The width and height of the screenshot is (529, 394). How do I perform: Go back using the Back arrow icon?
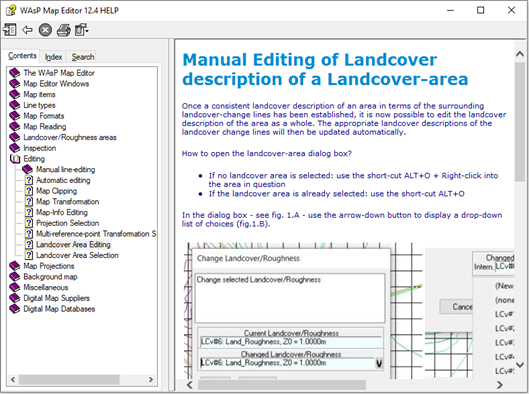(27, 30)
